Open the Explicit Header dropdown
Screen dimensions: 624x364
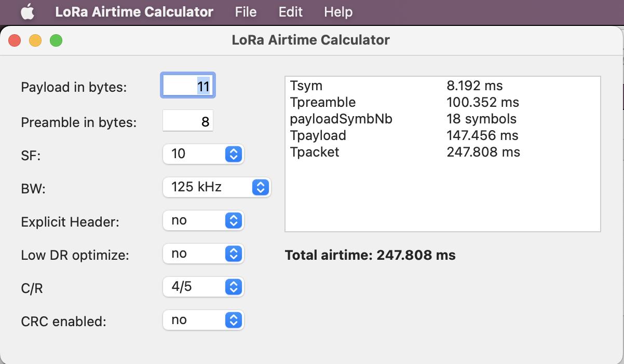(x=203, y=220)
